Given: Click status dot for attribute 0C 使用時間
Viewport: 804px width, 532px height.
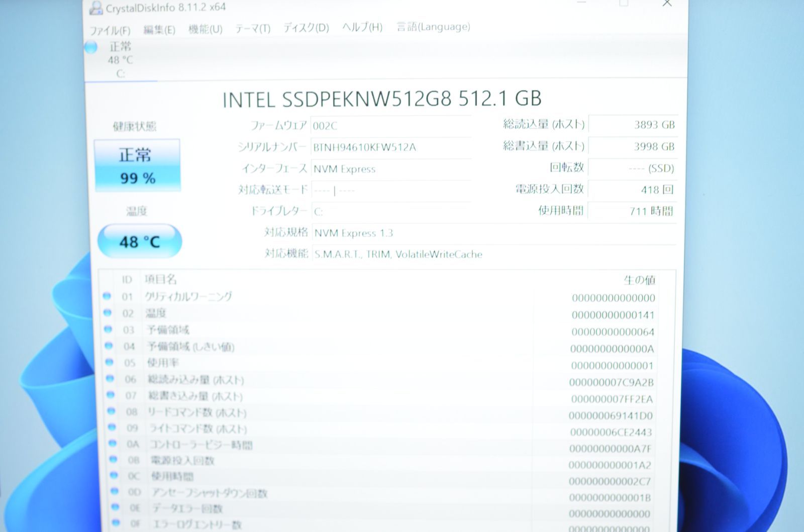Looking at the screenshot, I should coord(114,475).
